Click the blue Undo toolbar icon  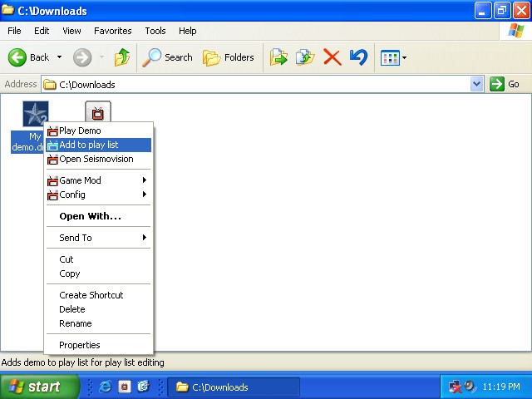(358, 57)
